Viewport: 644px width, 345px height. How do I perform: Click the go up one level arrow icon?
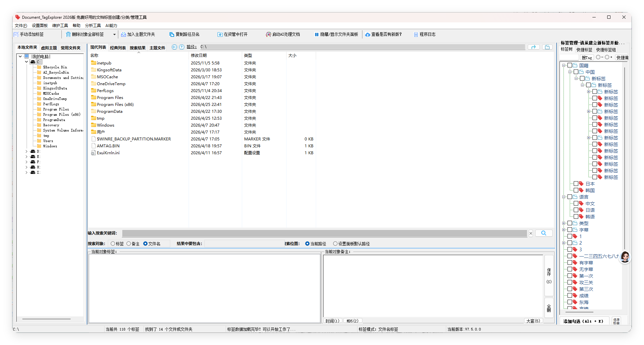182,47
